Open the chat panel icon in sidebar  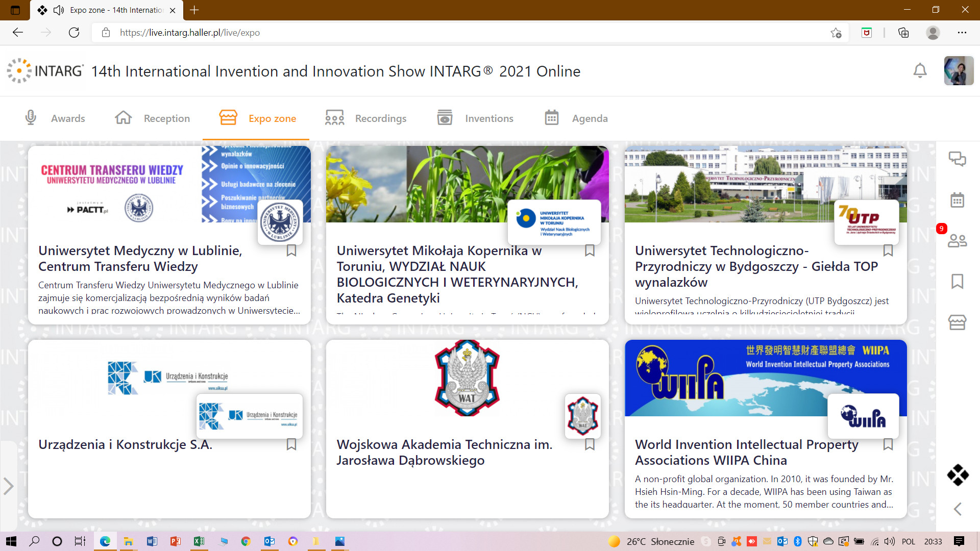pos(957,159)
